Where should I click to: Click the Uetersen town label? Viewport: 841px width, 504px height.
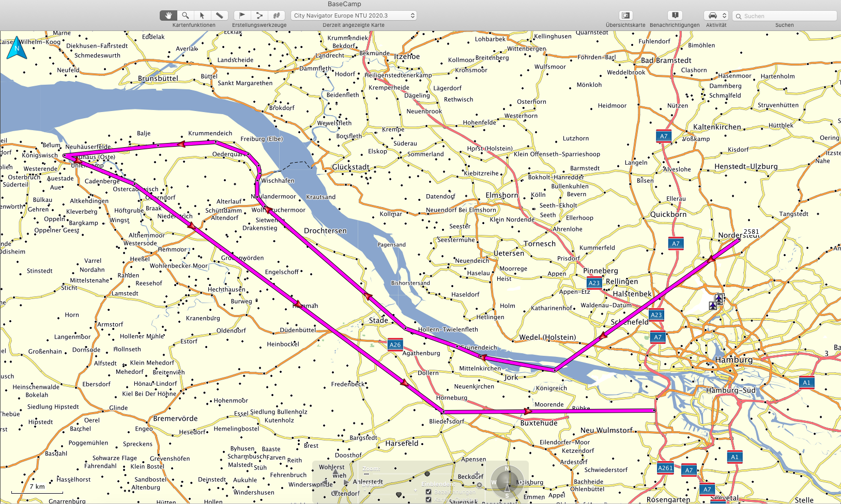click(x=509, y=254)
